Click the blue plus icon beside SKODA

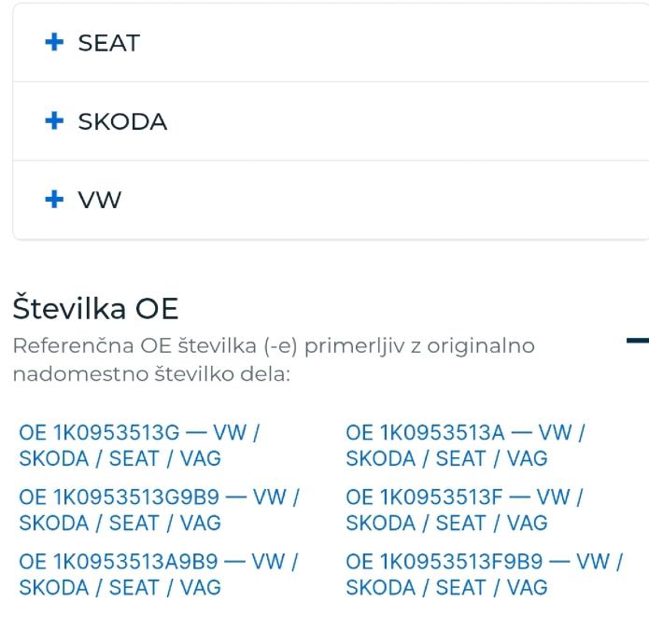[54, 120]
